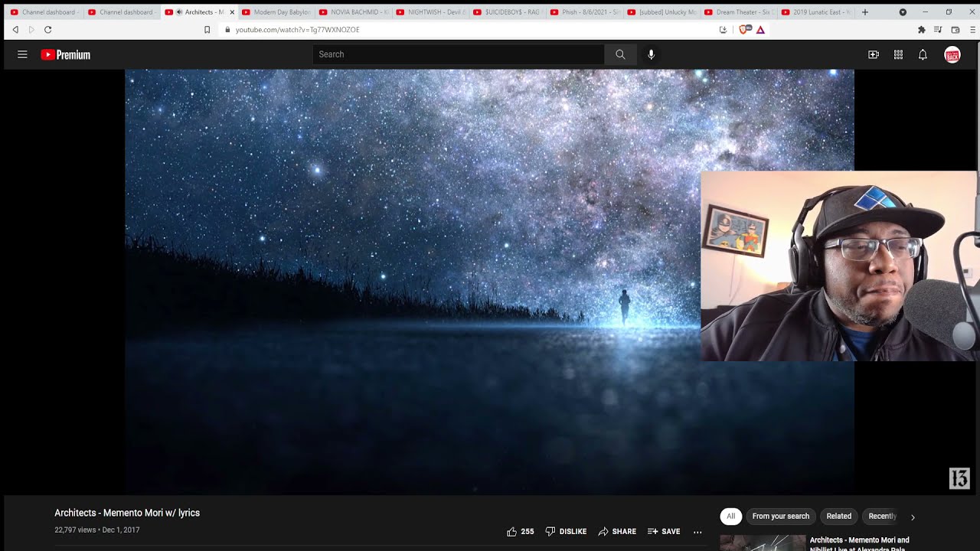Open the Create video camera icon
The image size is (980, 551).
(x=874, y=54)
